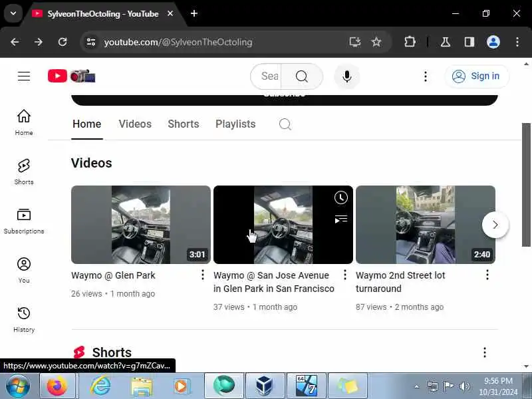Click Waymo @ San Jose Avenue title
Viewport: 532px width, 399px height.
click(274, 282)
